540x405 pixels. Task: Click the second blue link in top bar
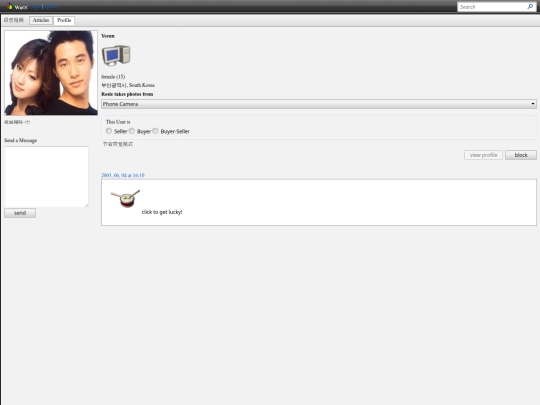[50, 7]
